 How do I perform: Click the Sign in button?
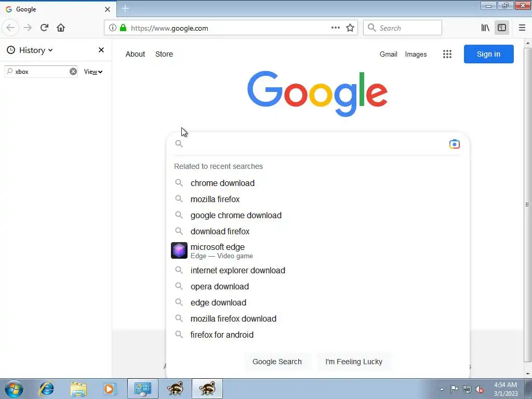[x=488, y=54]
